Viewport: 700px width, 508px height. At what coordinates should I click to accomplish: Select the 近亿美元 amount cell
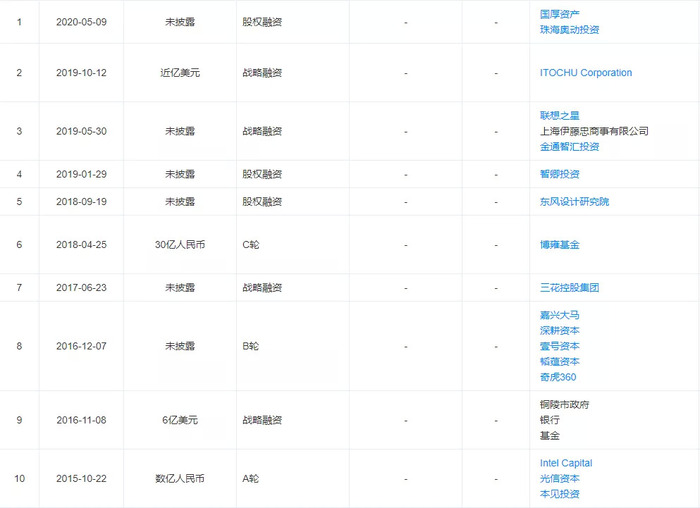coord(180,73)
